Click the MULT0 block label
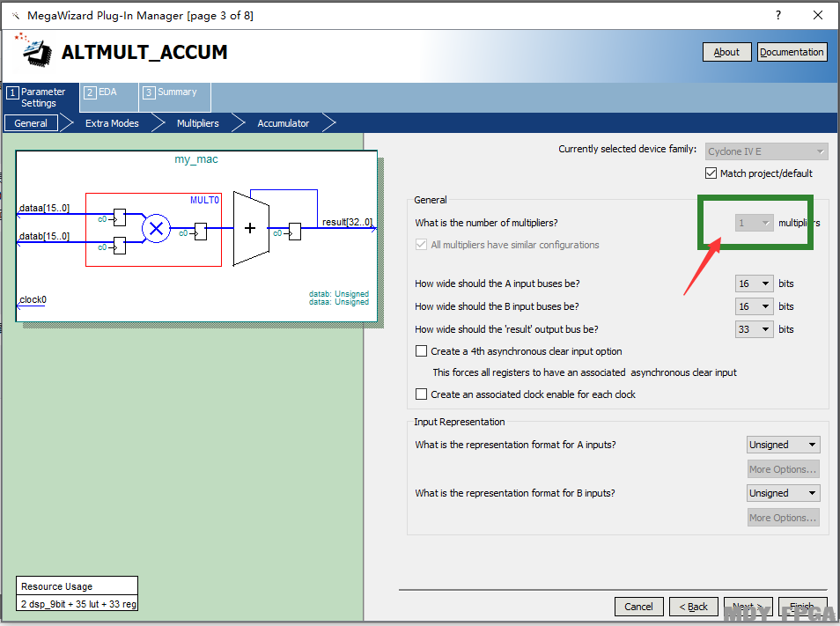The height and width of the screenshot is (626, 840). point(204,200)
